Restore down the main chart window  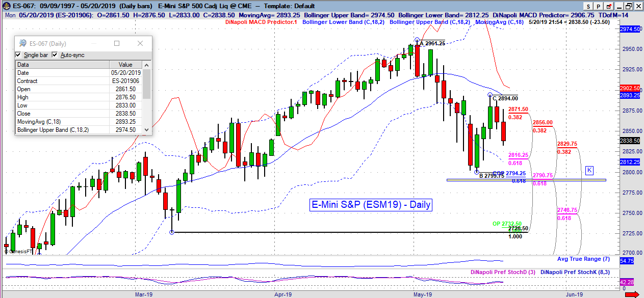pos(628,7)
